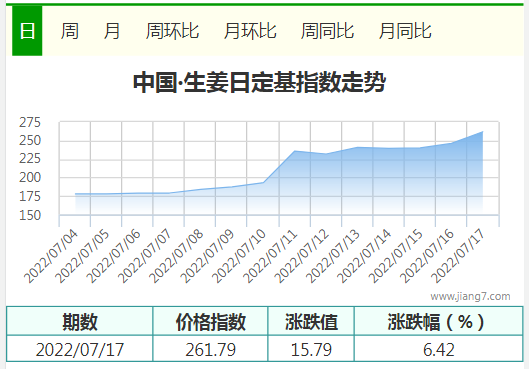The height and width of the screenshot is (369, 529).
Task: Click the 2022/07/04 axis date label
Action: [51, 256]
